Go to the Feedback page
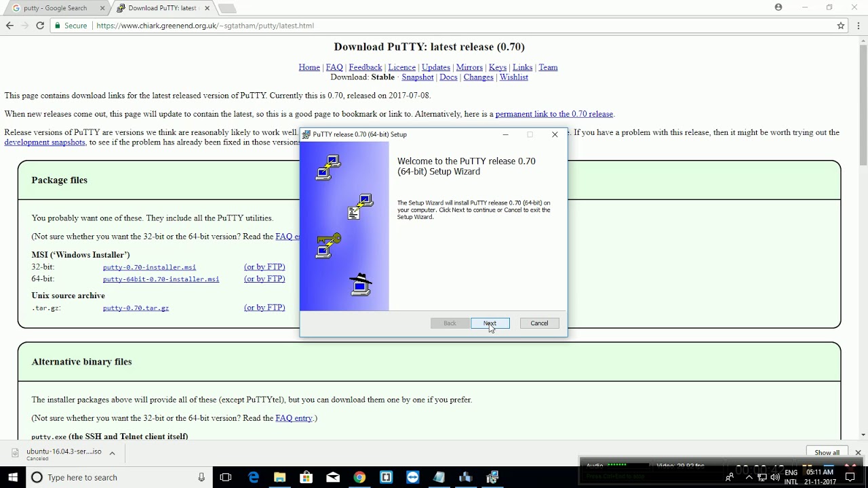 click(x=366, y=67)
